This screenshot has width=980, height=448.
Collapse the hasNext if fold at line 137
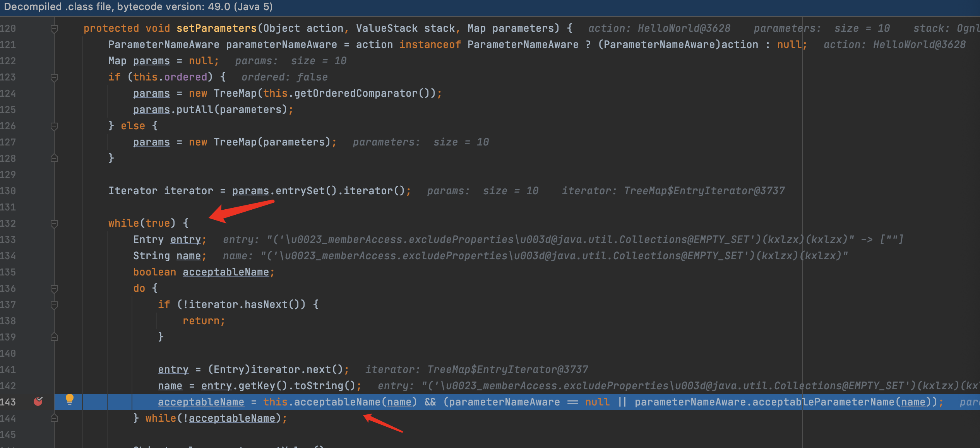point(54,305)
